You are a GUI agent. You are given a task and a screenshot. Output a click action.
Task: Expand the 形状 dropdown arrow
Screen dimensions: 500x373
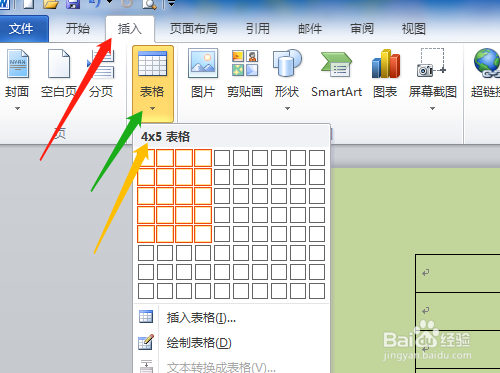click(x=287, y=108)
